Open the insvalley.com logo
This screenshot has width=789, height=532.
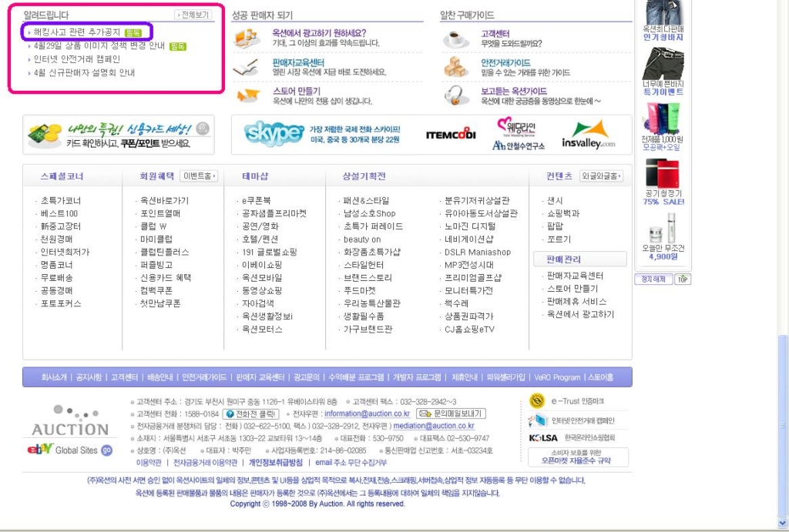tap(588, 135)
